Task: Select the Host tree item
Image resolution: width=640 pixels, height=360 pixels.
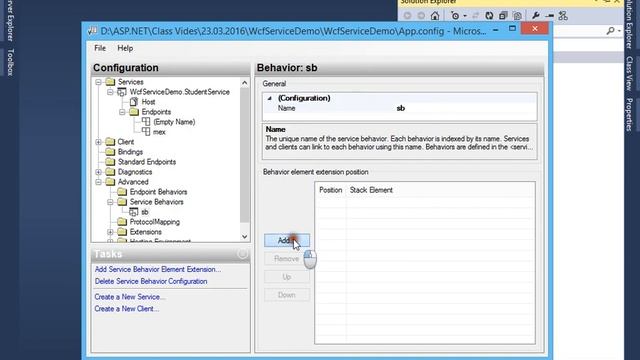Action: tap(148, 102)
